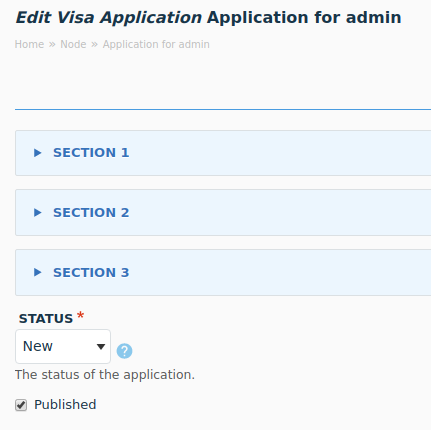This screenshot has width=431, height=430.
Task: Click the STATUS field label
Action: (46, 319)
